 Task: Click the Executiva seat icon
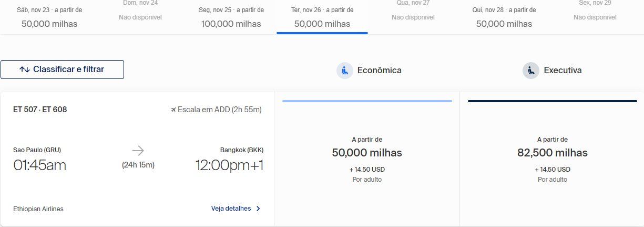531,71
